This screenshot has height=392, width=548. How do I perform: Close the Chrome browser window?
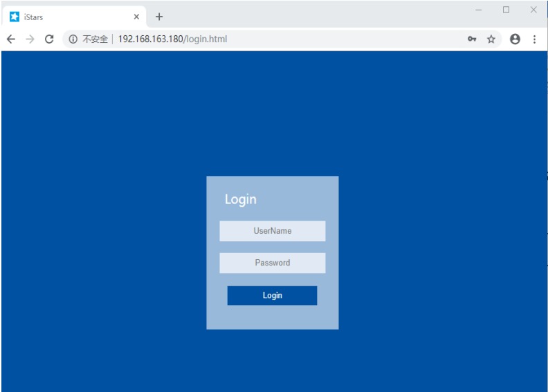click(x=533, y=10)
